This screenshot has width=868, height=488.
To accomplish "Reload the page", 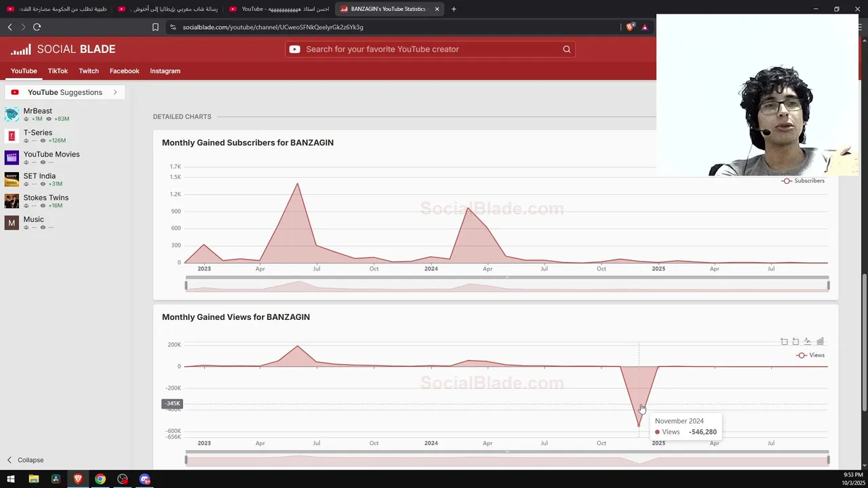I will [x=37, y=27].
